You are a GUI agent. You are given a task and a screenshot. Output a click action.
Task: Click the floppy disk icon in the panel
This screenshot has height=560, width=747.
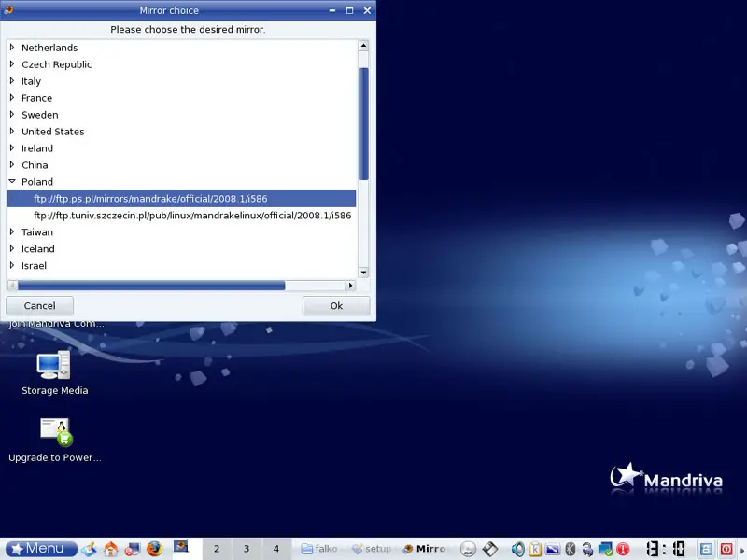coord(489,549)
